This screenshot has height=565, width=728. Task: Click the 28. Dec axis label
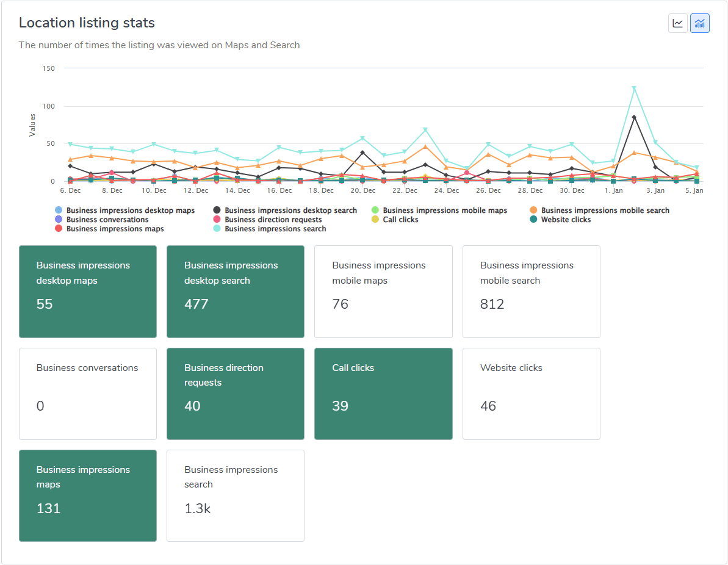tap(530, 190)
